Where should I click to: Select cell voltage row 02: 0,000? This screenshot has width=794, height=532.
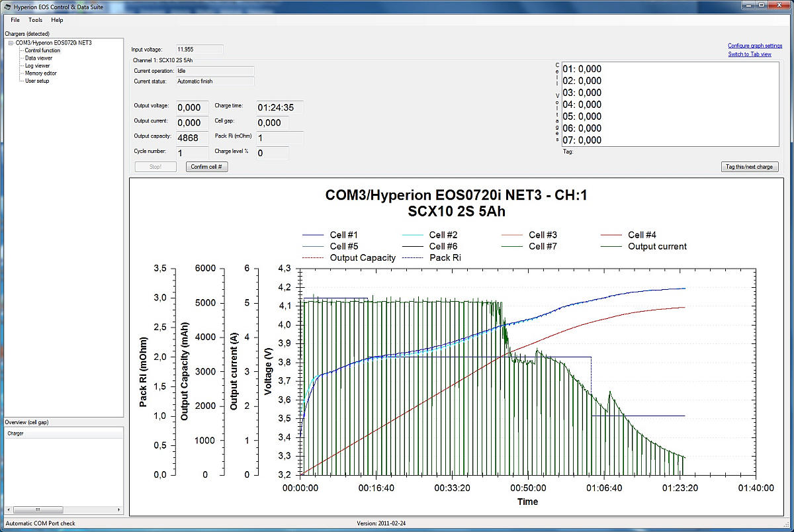pos(582,81)
